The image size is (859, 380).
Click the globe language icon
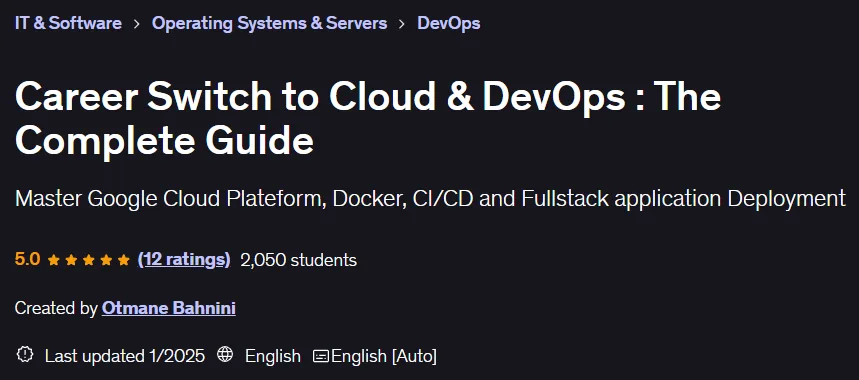tap(225, 354)
